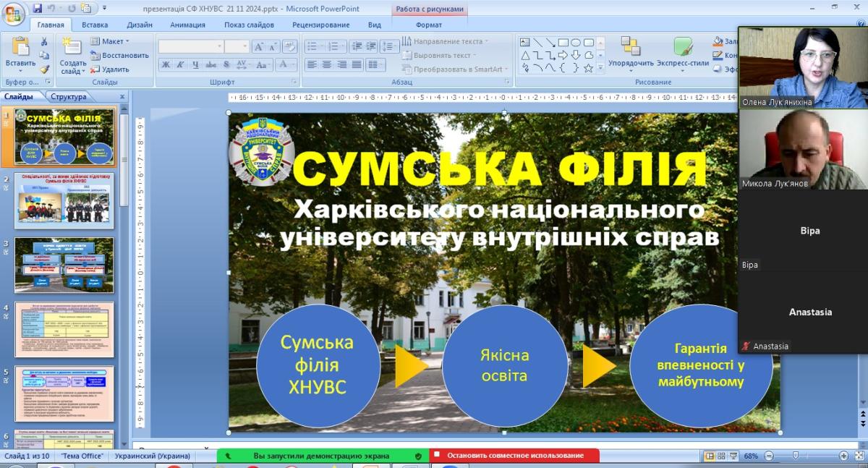
Task: Switch slide pane to Структура tab
Action: 69,96
